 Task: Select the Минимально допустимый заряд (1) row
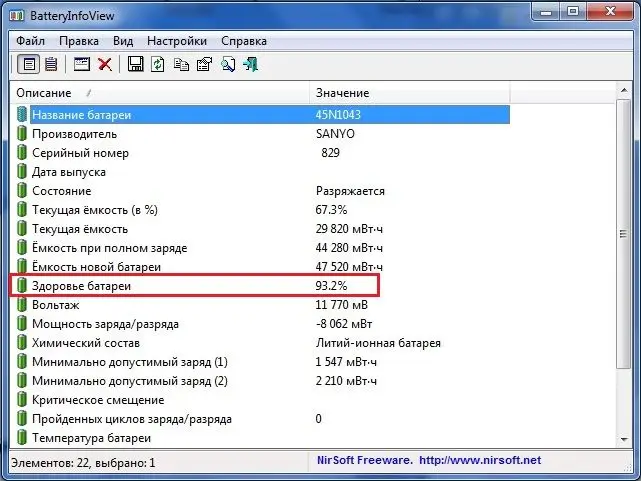coord(262,362)
